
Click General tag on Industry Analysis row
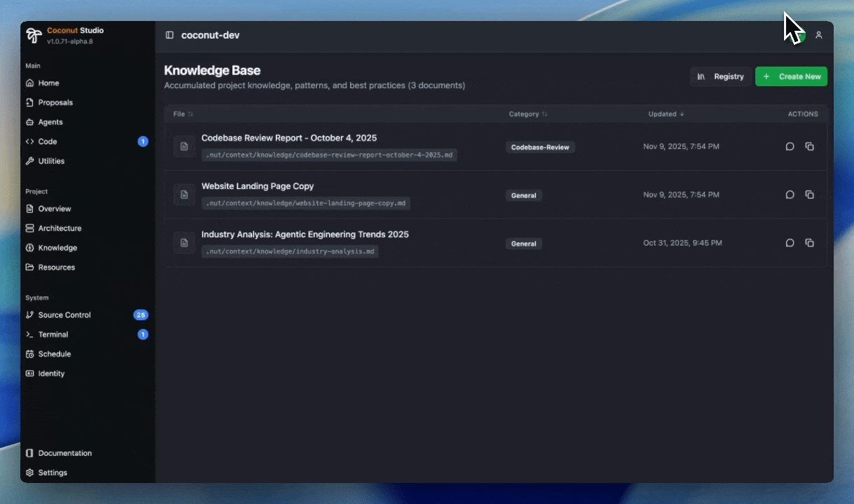[524, 244]
